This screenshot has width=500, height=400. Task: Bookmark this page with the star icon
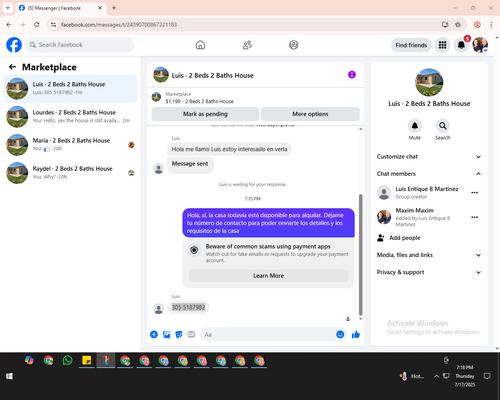tap(458, 24)
